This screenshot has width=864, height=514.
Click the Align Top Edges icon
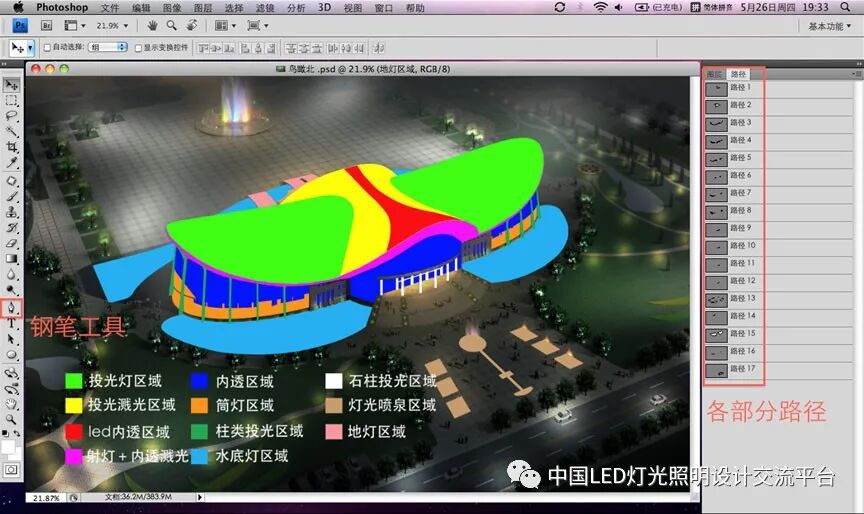point(203,48)
